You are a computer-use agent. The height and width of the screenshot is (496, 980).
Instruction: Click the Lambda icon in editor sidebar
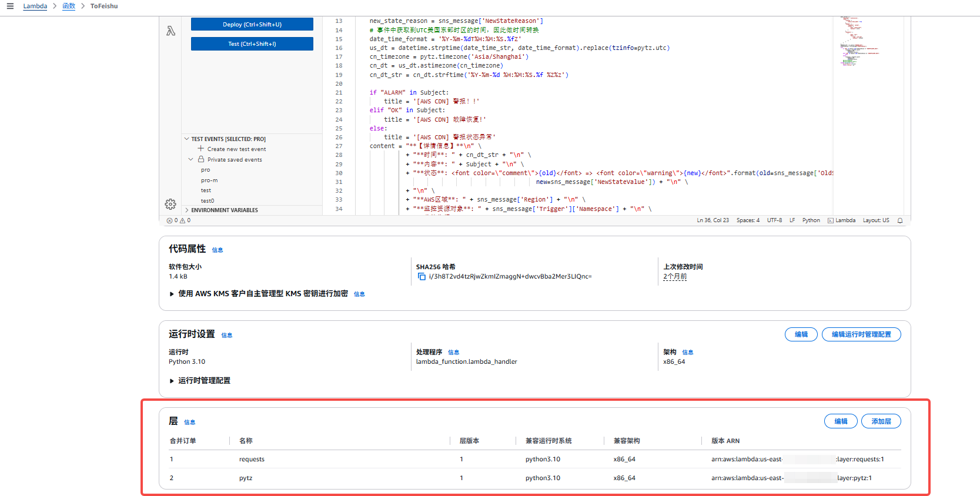point(170,31)
